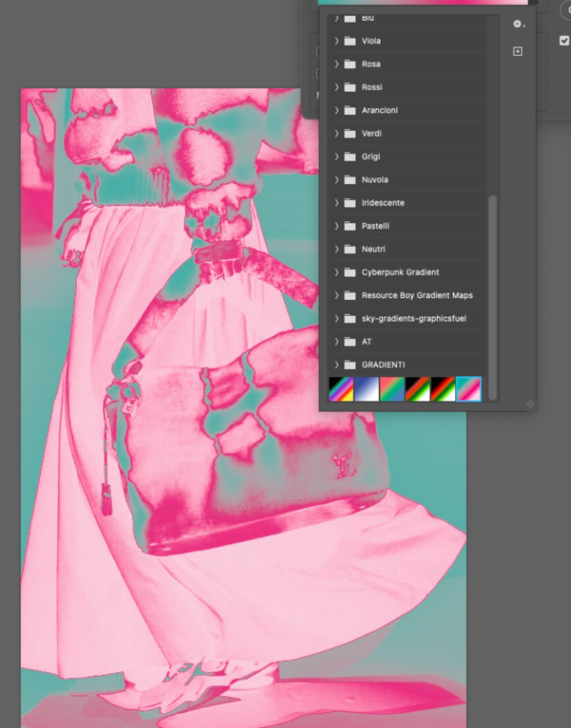This screenshot has height=728, width=571.
Task: Click the Nuvola folder icon
Action: coord(350,180)
